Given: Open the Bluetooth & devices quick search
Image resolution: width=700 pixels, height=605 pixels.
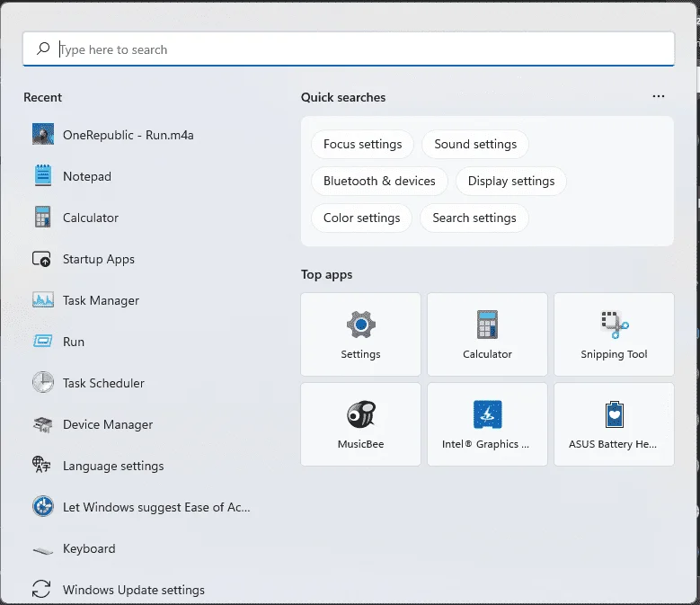Looking at the screenshot, I should pyautogui.click(x=379, y=181).
